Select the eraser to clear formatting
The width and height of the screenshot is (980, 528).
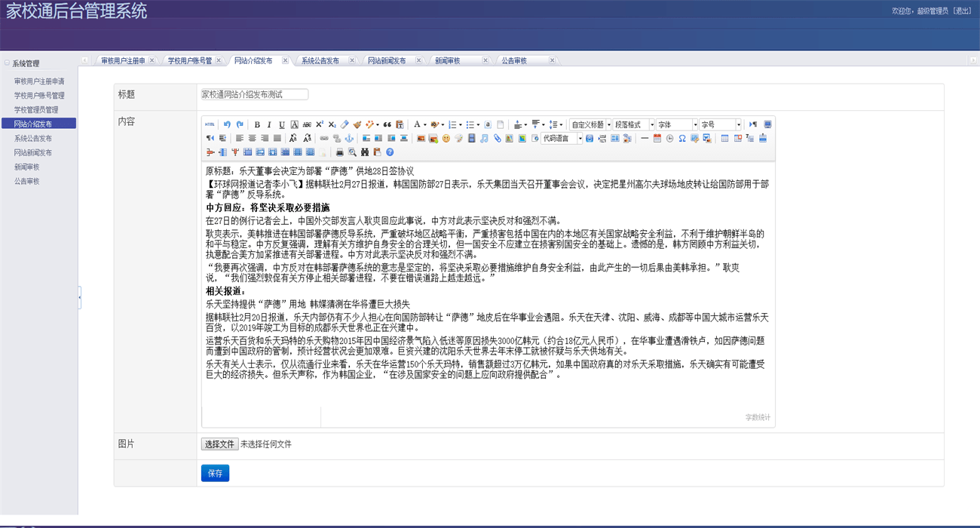346,124
